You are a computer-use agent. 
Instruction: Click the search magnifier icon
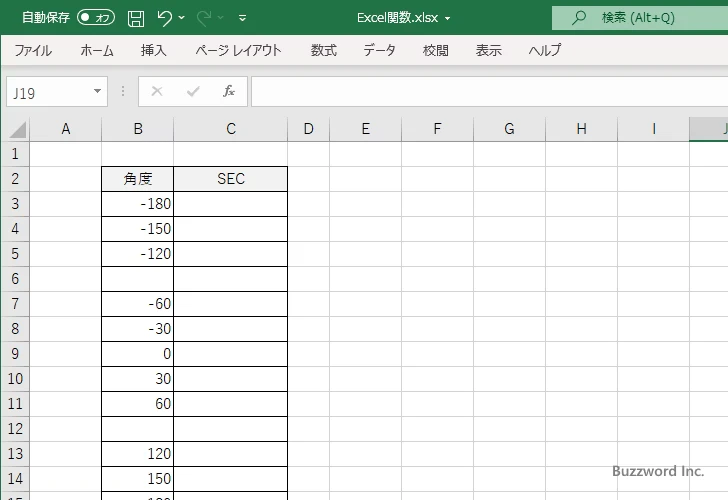[x=578, y=18]
